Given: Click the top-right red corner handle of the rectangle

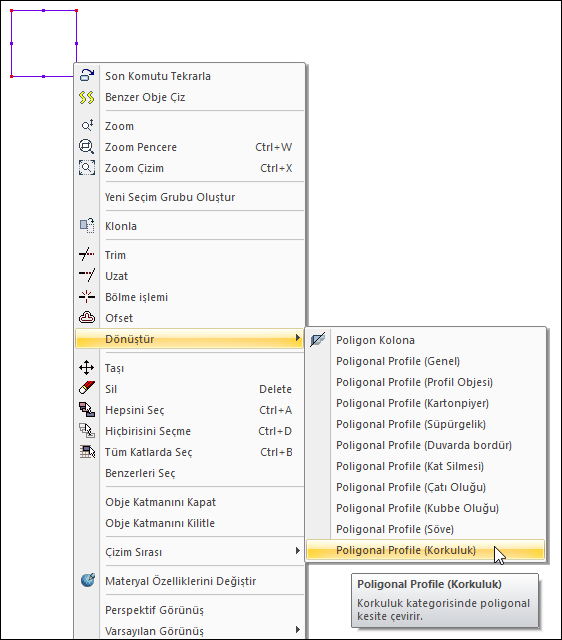Looking at the screenshot, I should 76,11.
